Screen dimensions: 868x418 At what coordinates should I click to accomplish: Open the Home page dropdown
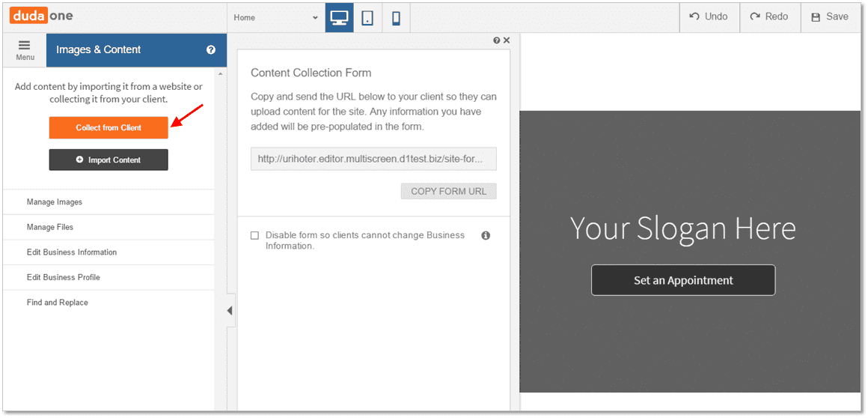click(x=276, y=18)
